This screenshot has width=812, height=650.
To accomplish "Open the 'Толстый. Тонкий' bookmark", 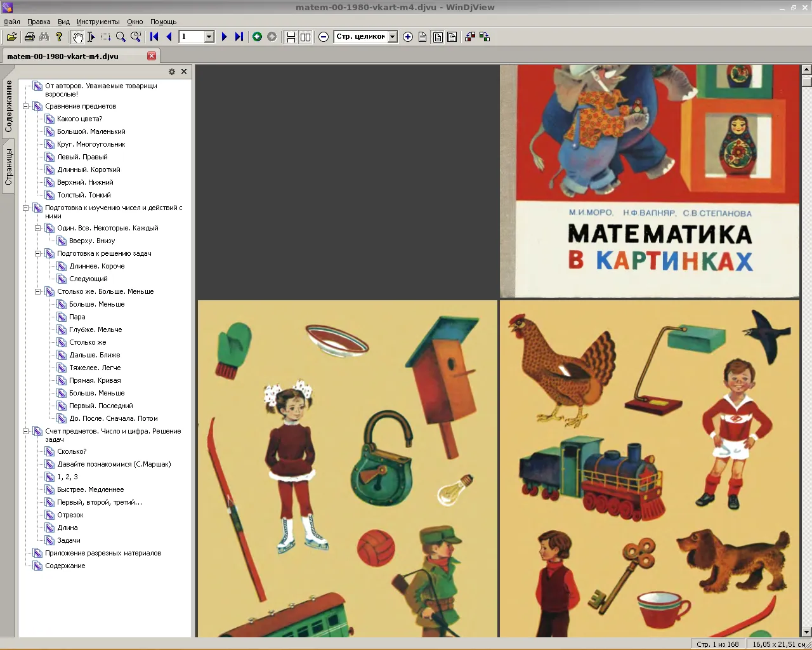I will tap(84, 195).
